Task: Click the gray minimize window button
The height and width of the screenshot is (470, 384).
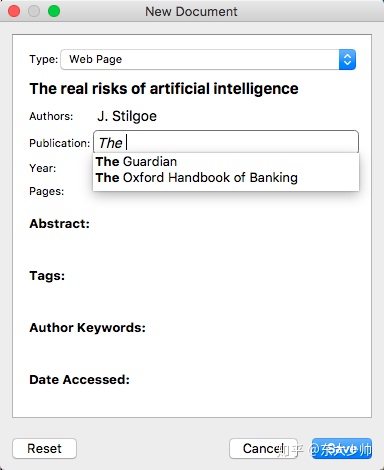Action: click(34, 11)
